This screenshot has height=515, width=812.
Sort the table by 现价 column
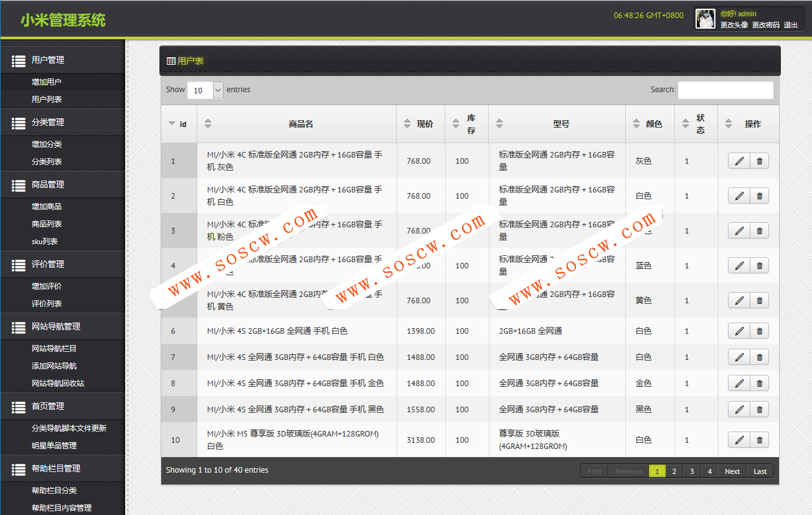(407, 124)
